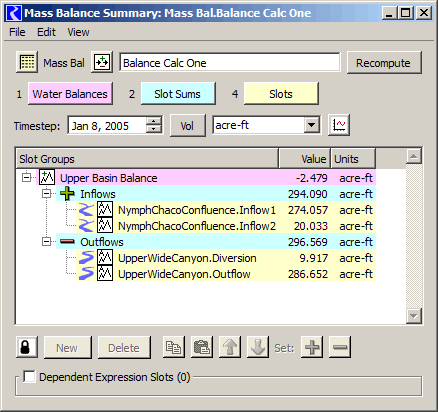Click the Set plus sign button

click(312, 347)
